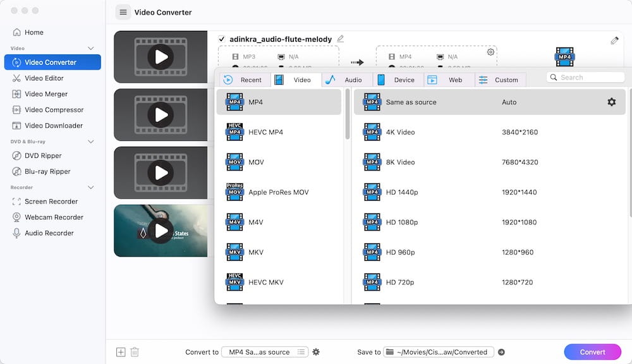This screenshot has height=364, width=632.
Task: Select HEVC MP4 format
Action: 279,132
